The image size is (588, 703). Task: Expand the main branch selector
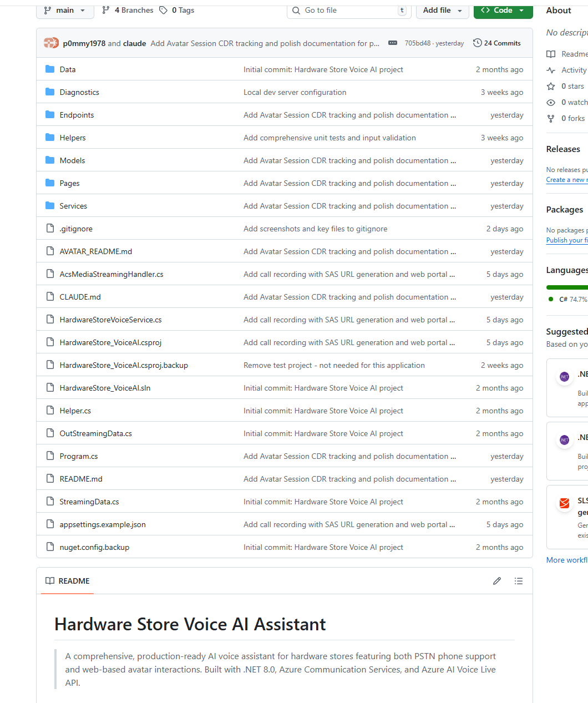(65, 11)
